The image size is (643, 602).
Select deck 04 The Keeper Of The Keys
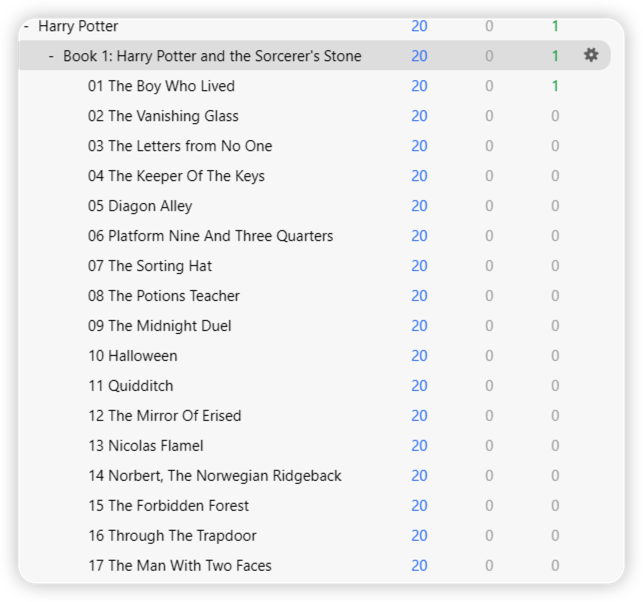click(x=176, y=176)
